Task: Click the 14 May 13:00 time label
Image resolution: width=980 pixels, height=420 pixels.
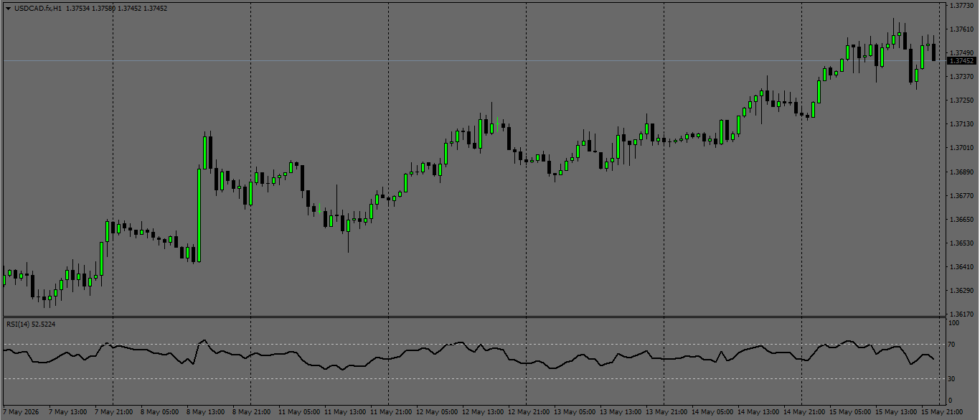Action: coord(757,413)
